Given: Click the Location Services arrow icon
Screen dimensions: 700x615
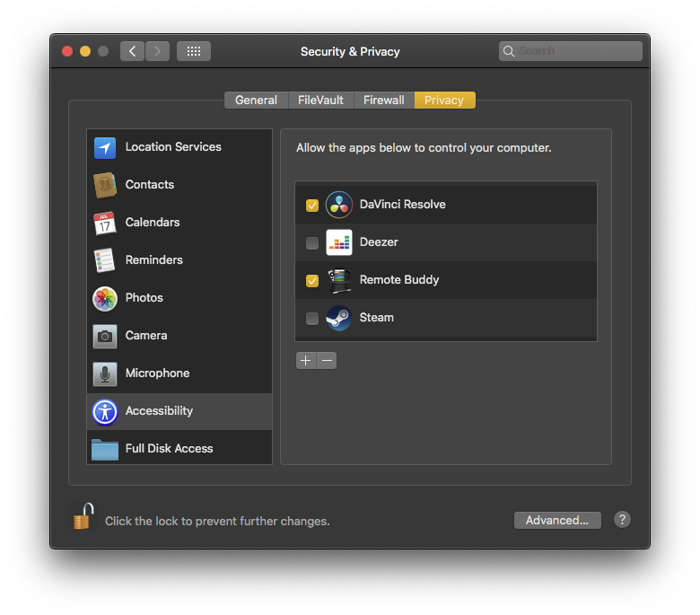Looking at the screenshot, I should [105, 147].
